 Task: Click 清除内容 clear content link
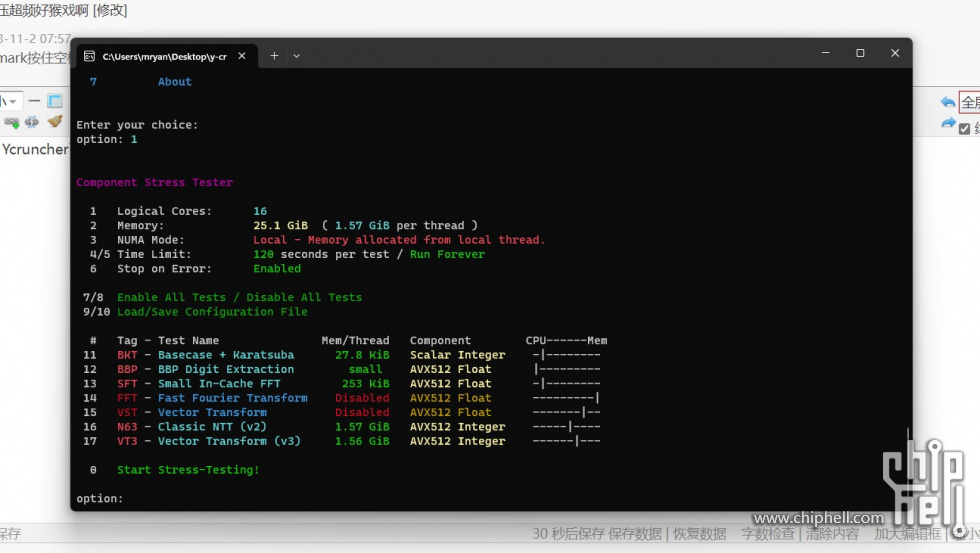click(x=832, y=534)
